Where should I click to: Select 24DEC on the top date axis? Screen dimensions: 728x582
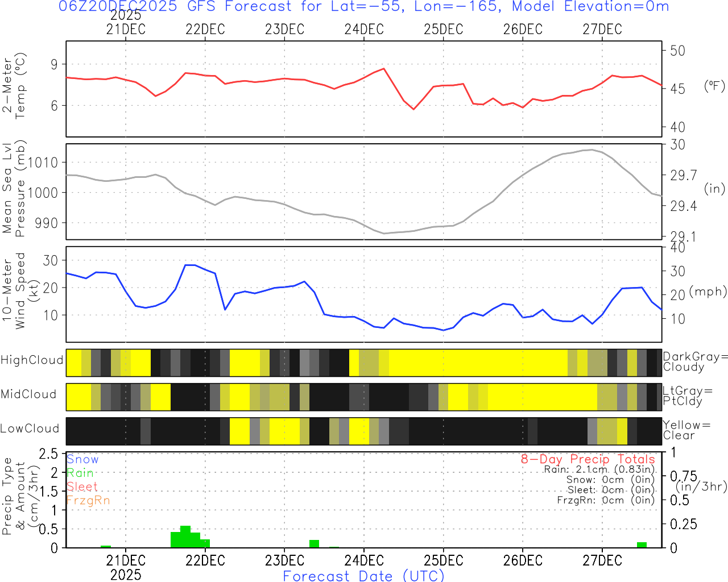pyautogui.click(x=364, y=29)
